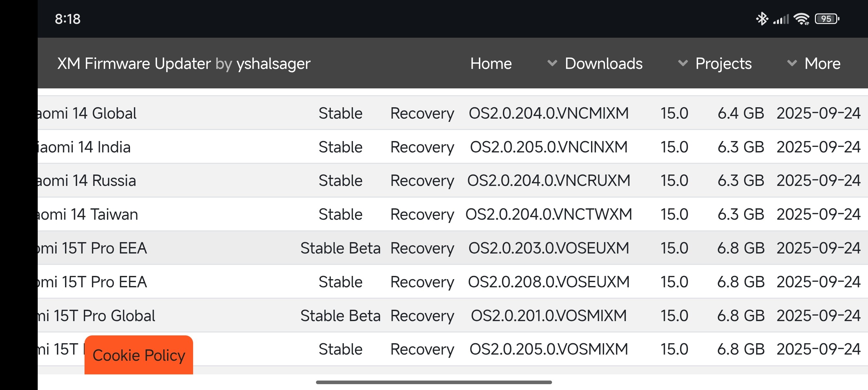Open the Downloads menu label
The width and height of the screenshot is (868, 390).
point(603,63)
